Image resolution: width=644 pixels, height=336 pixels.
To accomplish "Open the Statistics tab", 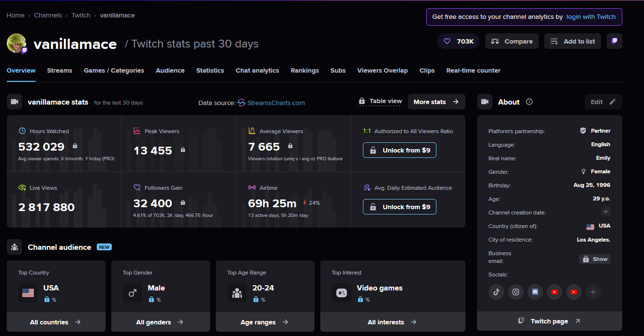I will pyautogui.click(x=210, y=70).
